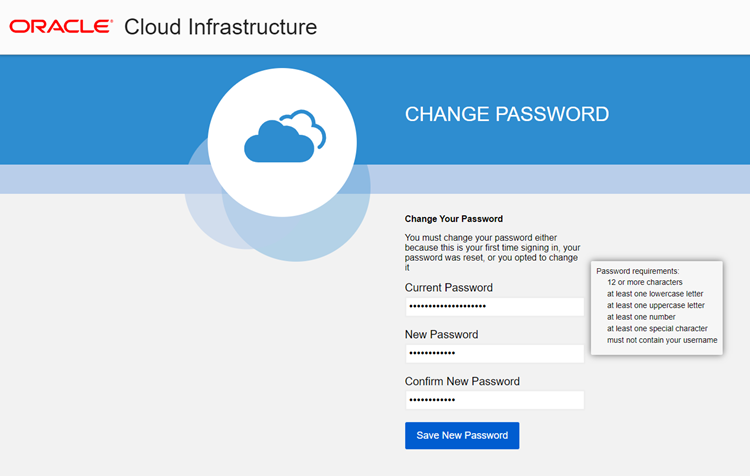Click the '12 or more characters' requirement
Image resolution: width=750 pixels, height=476 pixels.
tap(644, 283)
